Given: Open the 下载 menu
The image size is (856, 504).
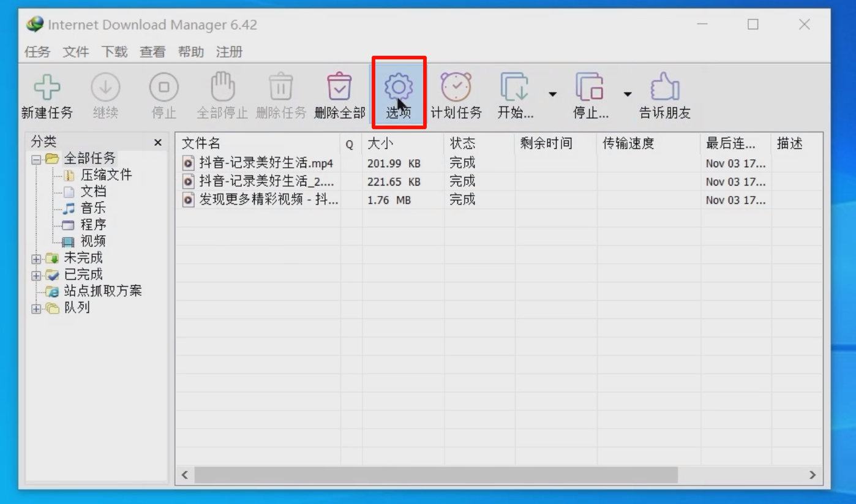Looking at the screenshot, I should [115, 52].
